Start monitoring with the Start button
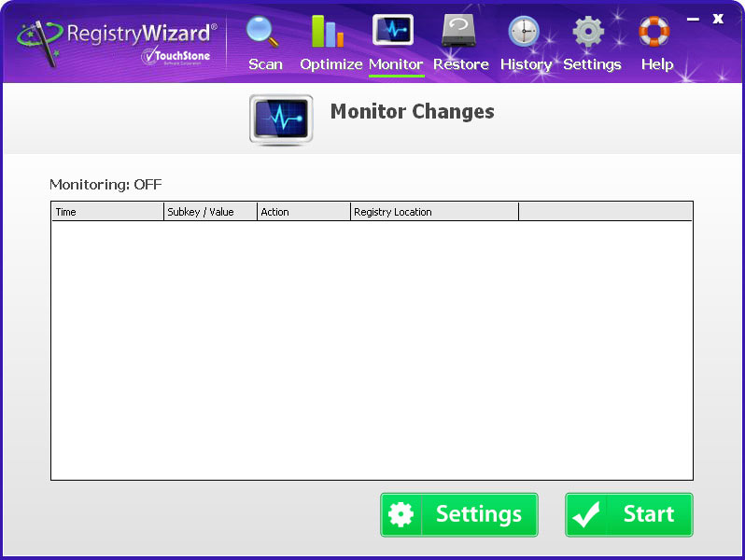 pos(628,514)
